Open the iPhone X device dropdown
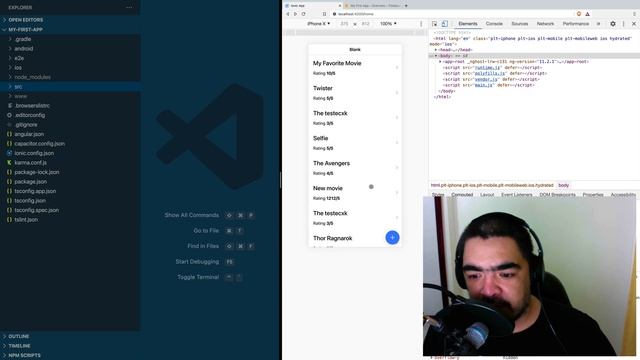The width and height of the screenshot is (640, 360). click(318, 24)
